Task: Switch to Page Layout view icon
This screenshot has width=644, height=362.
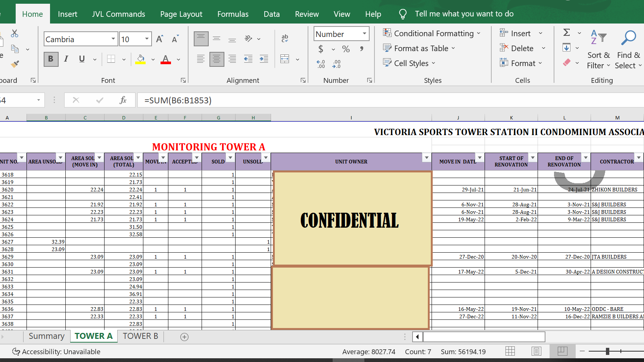Action: [x=536, y=351]
